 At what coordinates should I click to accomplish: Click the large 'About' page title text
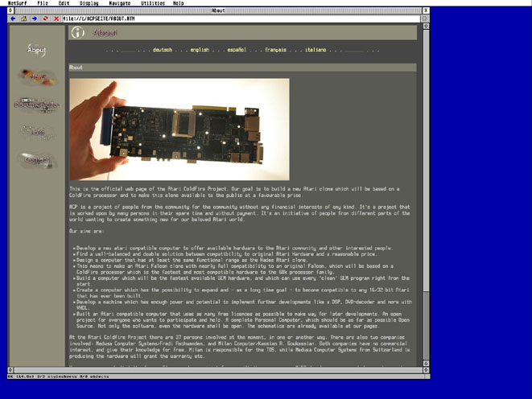tap(105, 33)
